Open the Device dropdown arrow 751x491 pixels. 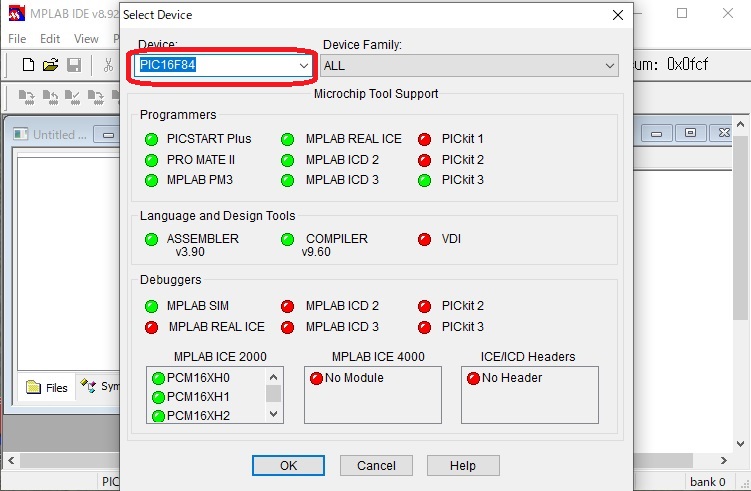click(x=304, y=65)
